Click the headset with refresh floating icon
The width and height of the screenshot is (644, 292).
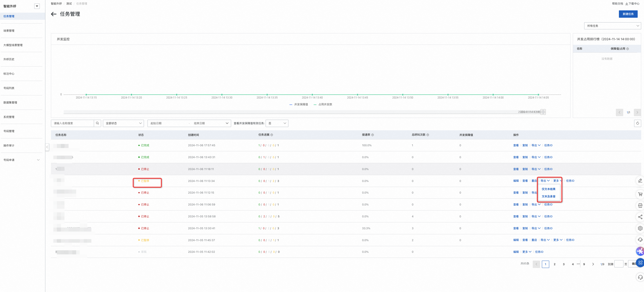tap(640, 240)
